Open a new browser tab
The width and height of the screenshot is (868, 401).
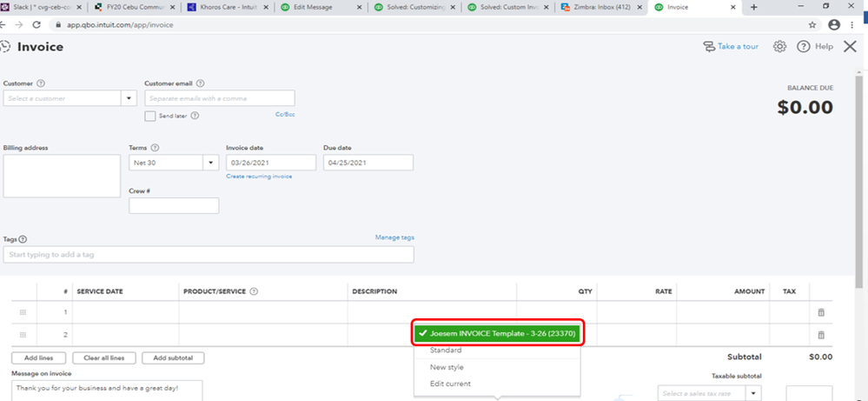tap(753, 7)
